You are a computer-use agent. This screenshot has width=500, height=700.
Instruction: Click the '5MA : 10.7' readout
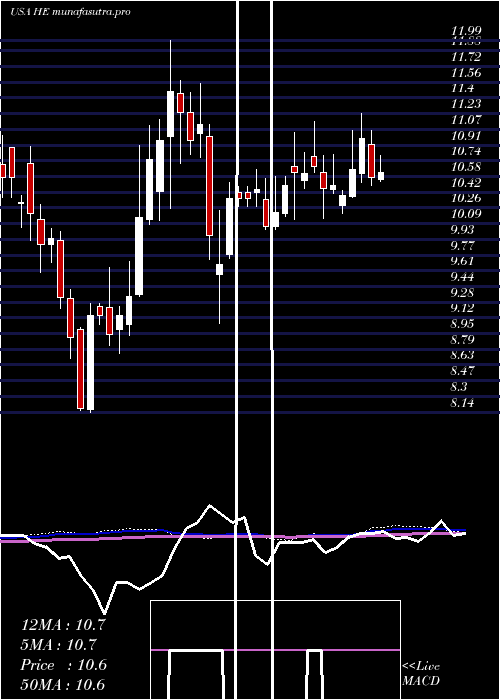(x=59, y=645)
